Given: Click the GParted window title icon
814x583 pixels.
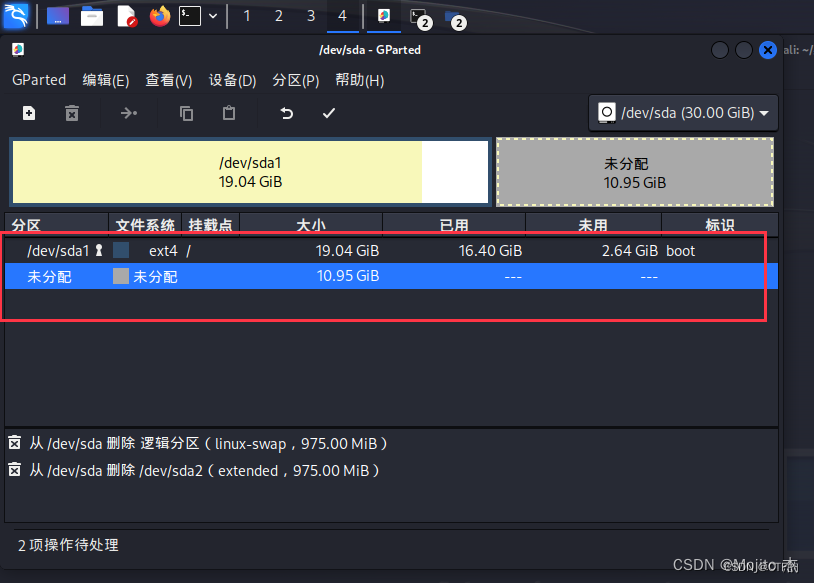Looking at the screenshot, I should [18, 49].
